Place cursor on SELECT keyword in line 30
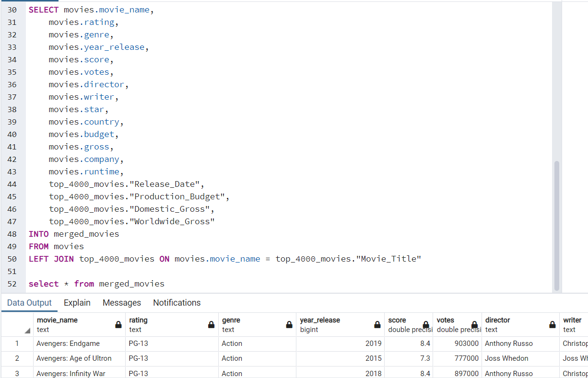Screen dimensions: 588x378 pyautogui.click(x=44, y=10)
